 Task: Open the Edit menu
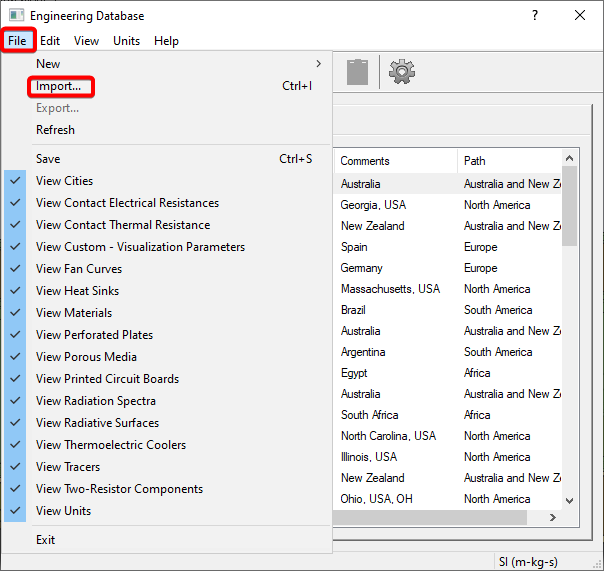pos(50,41)
